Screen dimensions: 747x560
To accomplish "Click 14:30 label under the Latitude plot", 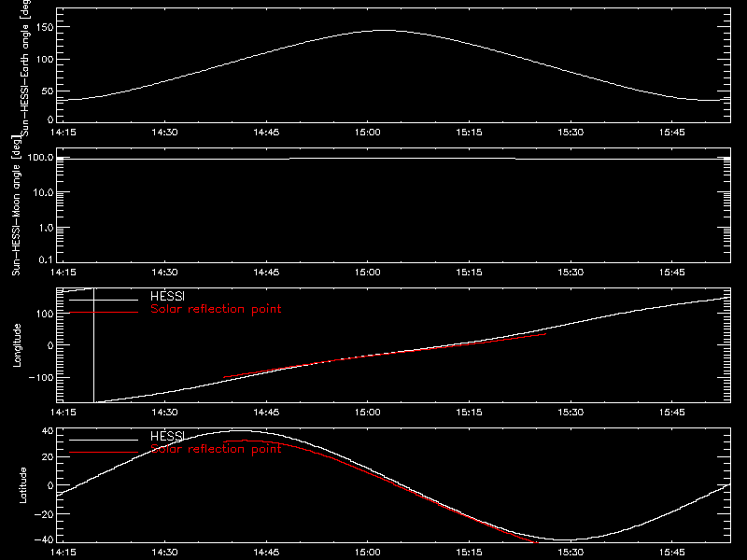I will tap(164, 553).
